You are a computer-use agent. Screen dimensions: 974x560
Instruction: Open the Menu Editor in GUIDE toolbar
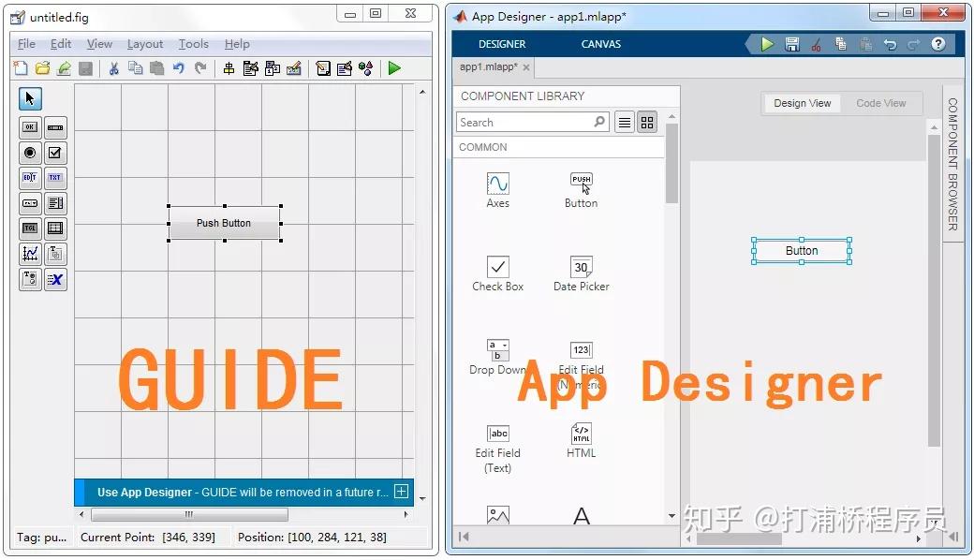pyautogui.click(x=251, y=67)
